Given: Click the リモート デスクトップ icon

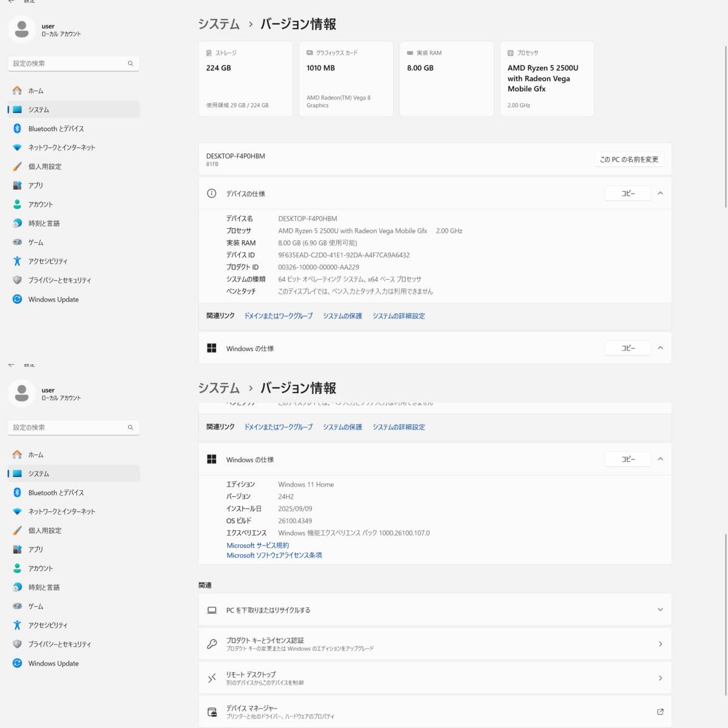Looking at the screenshot, I should tap(212, 678).
